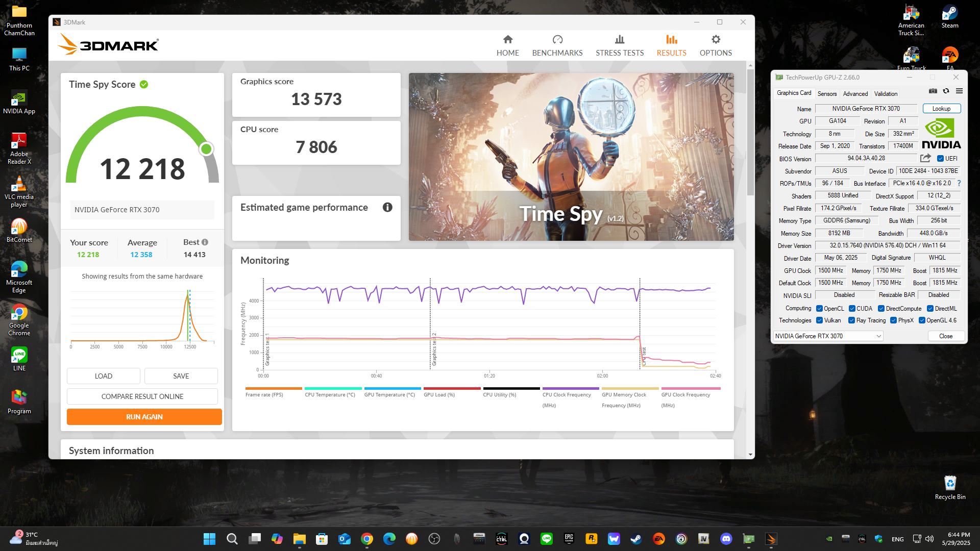
Task: Click the scrollbar down arrow in 3DMark
Action: (750, 454)
